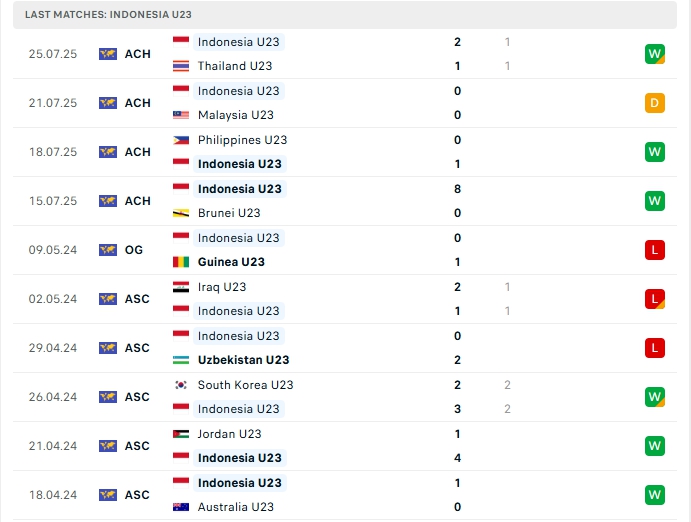Click the loss badge for Uzbekistan match
This screenshot has height=522, width=691.
pyautogui.click(x=655, y=348)
